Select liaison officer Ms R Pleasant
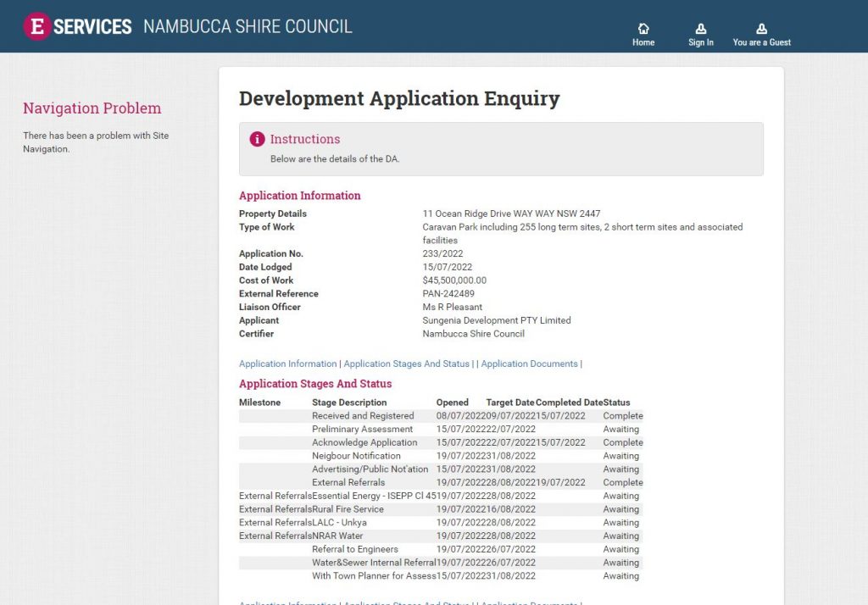Screen dimensions: 868x605 (x=453, y=307)
